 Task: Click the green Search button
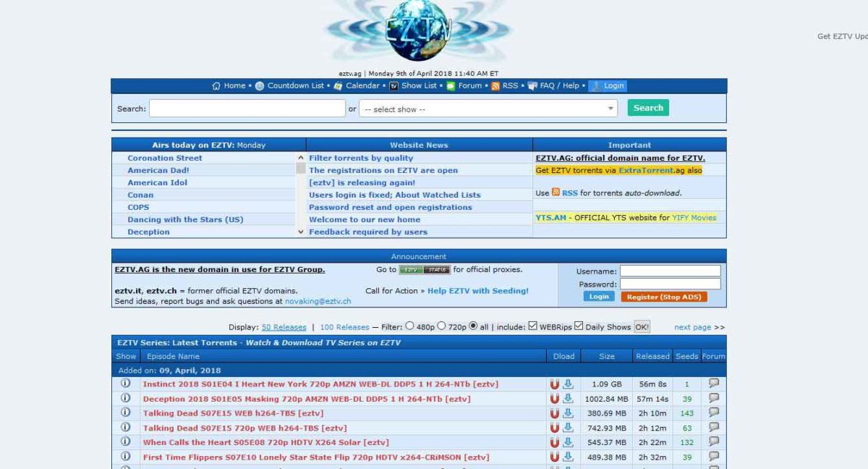(x=648, y=108)
